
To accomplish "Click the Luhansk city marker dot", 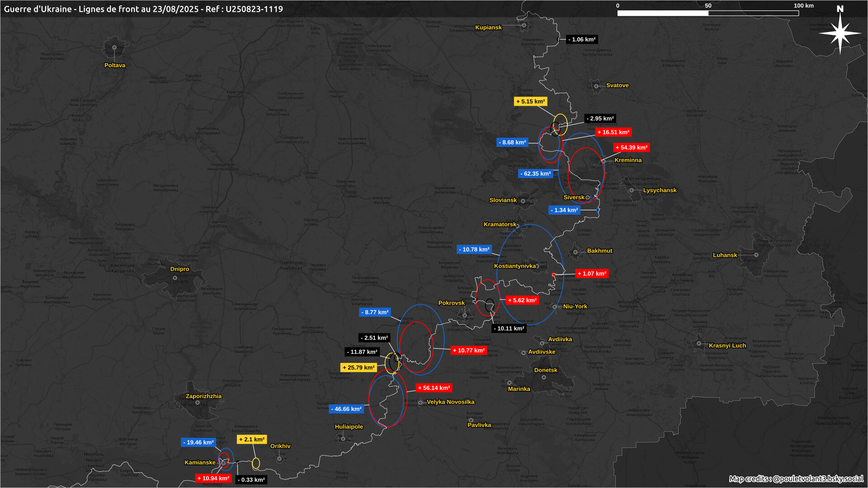I will coord(756,255).
